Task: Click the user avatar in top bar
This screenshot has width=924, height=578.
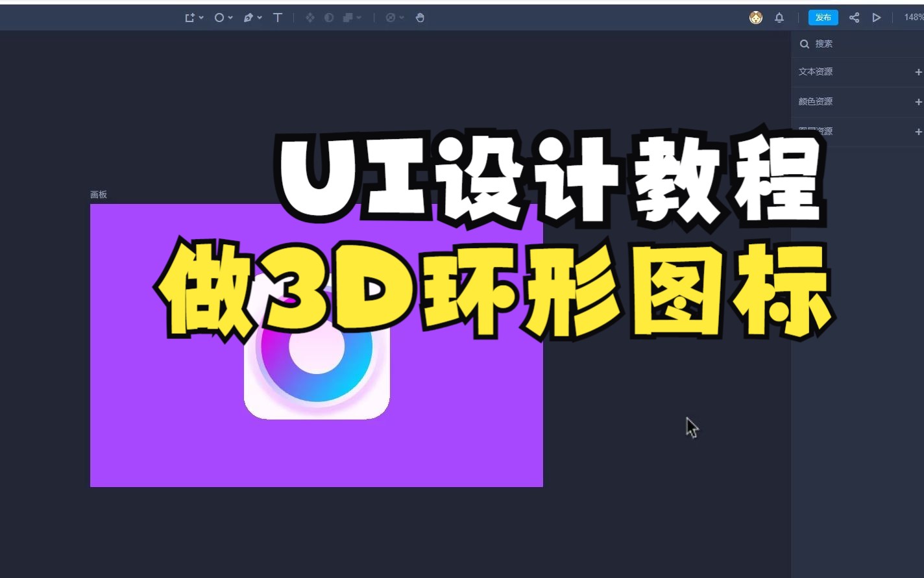Action: (755, 18)
